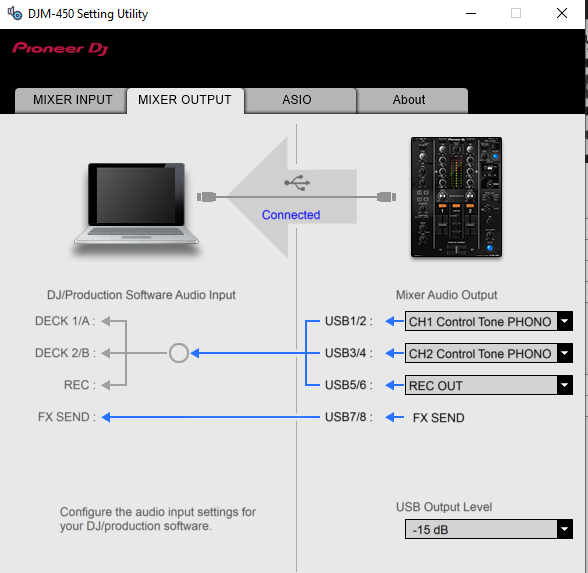
Task: Click the blue arrow next to USB7/8
Action: click(394, 417)
